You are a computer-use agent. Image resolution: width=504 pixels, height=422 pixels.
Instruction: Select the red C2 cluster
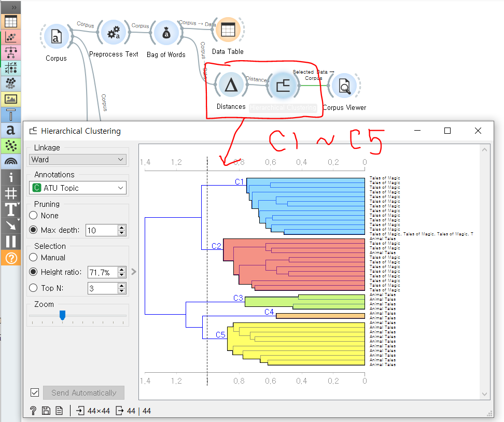point(294,264)
